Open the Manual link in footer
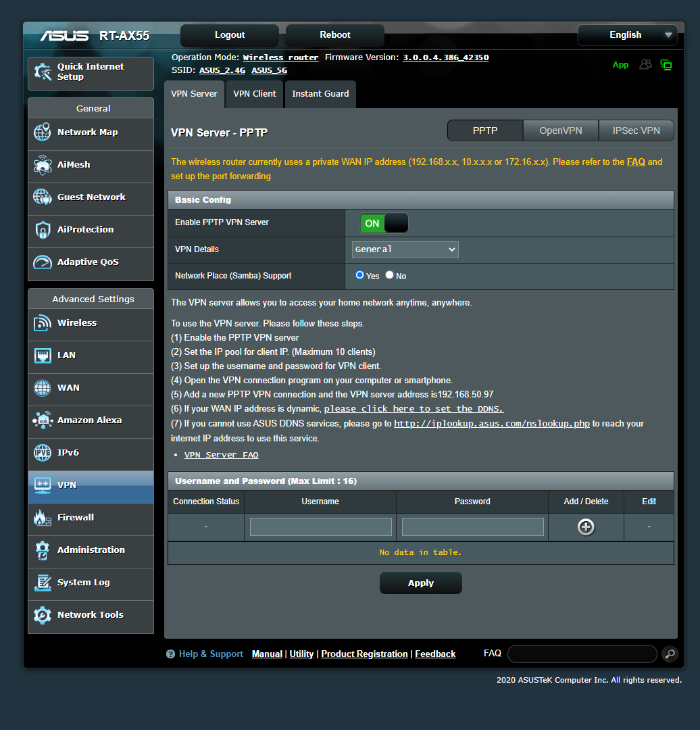700x730 pixels. pos(267,654)
